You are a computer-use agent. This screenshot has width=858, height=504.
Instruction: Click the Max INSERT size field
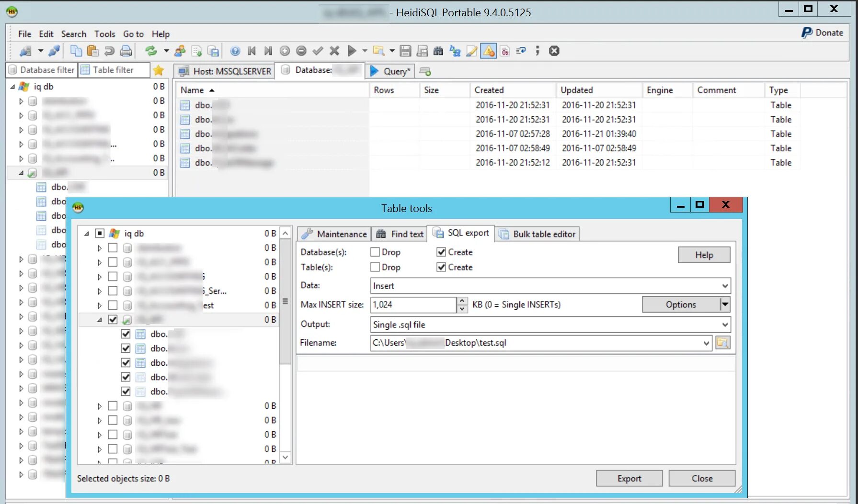tap(413, 304)
